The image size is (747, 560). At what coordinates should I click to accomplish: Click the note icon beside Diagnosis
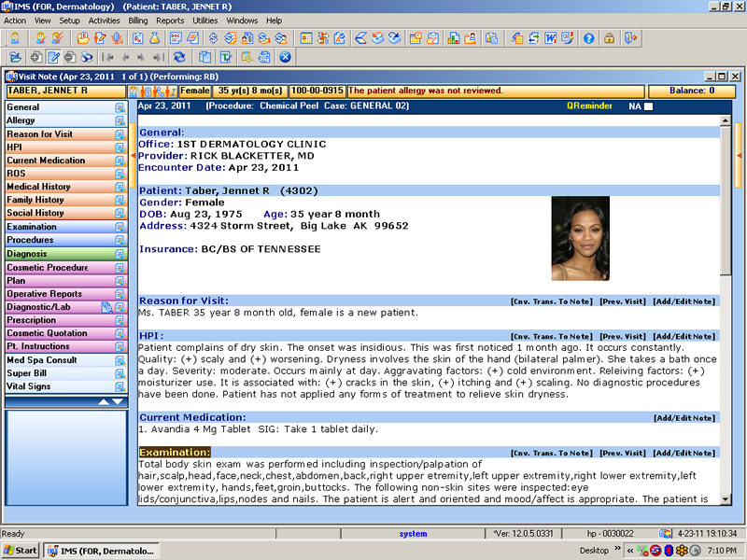coord(120,254)
